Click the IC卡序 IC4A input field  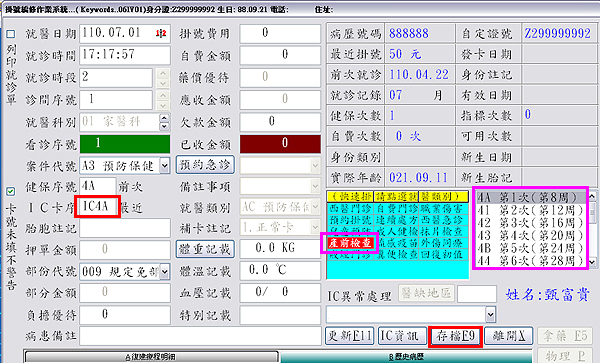coord(98,207)
